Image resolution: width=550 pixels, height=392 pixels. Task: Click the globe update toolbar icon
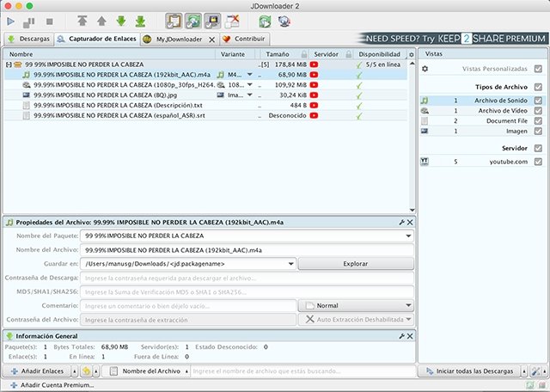click(284, 21)
